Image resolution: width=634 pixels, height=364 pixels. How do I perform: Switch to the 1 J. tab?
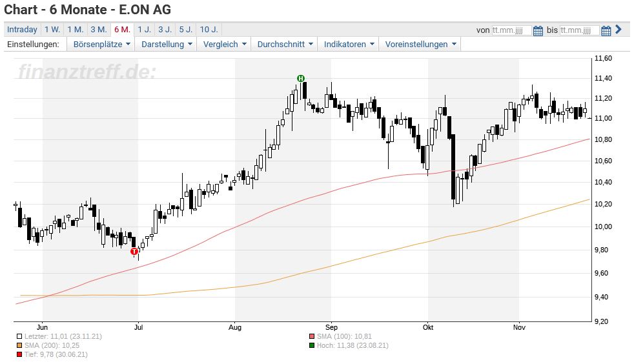coord(144,30)
